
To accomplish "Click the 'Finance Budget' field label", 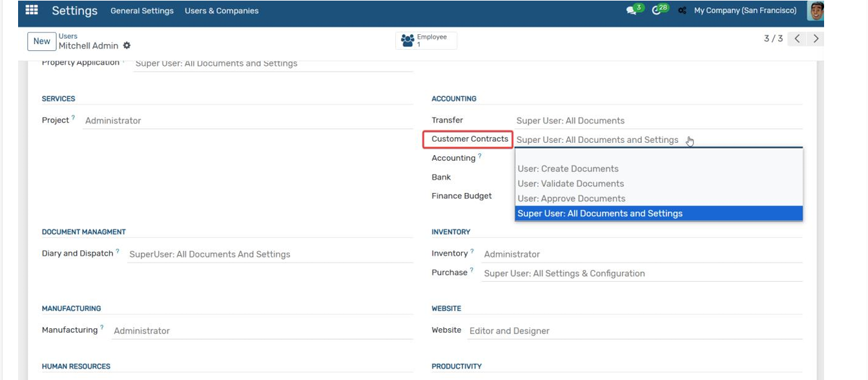I will click(x=462, y=196).
